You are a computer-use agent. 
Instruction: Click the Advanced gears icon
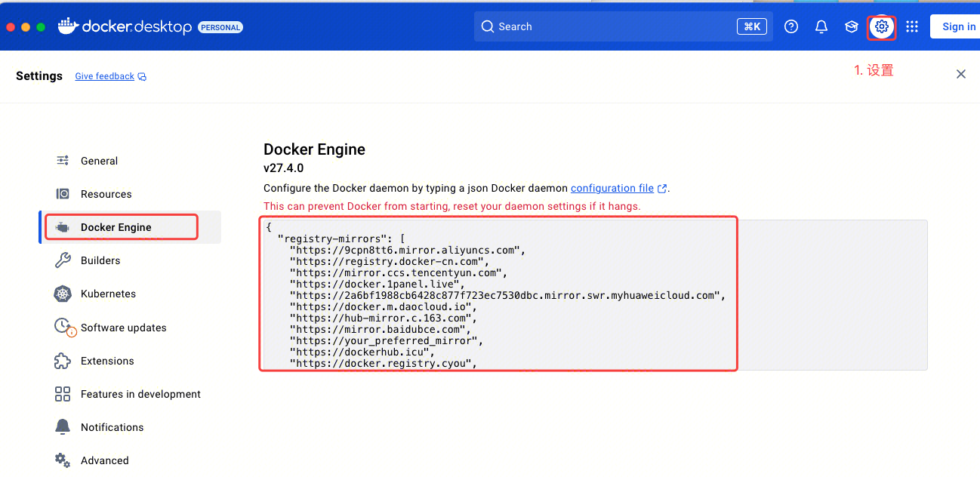[63, 460]
